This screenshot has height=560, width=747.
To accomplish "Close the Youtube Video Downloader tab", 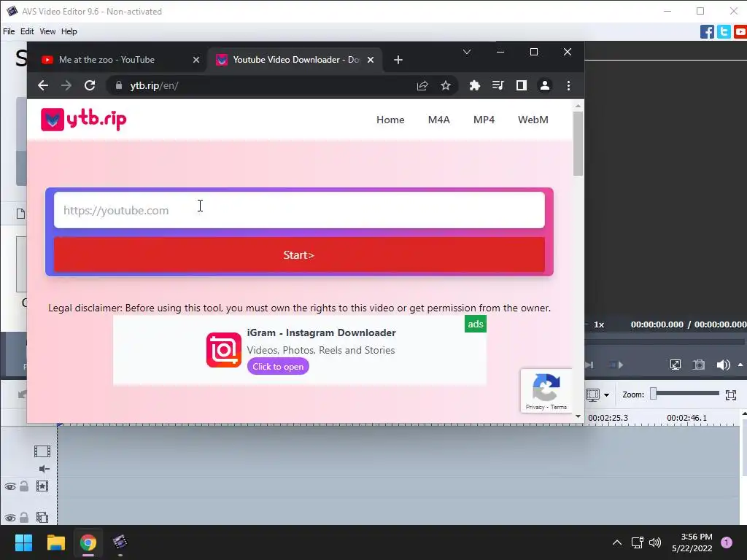I will [371, 60].
